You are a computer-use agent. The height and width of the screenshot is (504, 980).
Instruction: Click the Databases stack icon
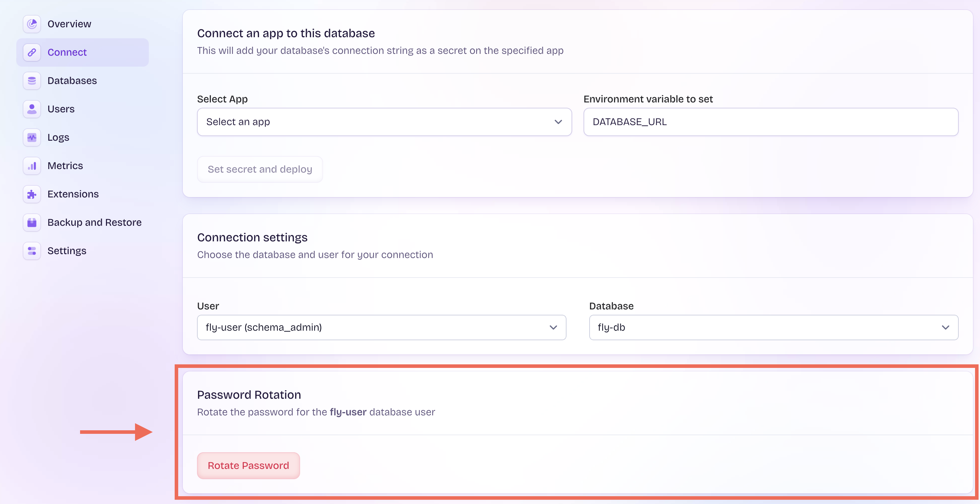32,81
